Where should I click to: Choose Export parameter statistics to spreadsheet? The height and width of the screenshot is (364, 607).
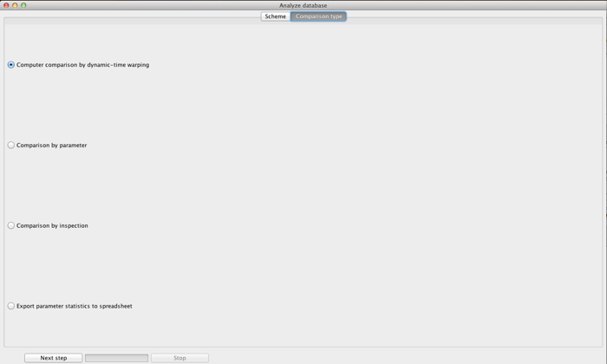point(10,306)
